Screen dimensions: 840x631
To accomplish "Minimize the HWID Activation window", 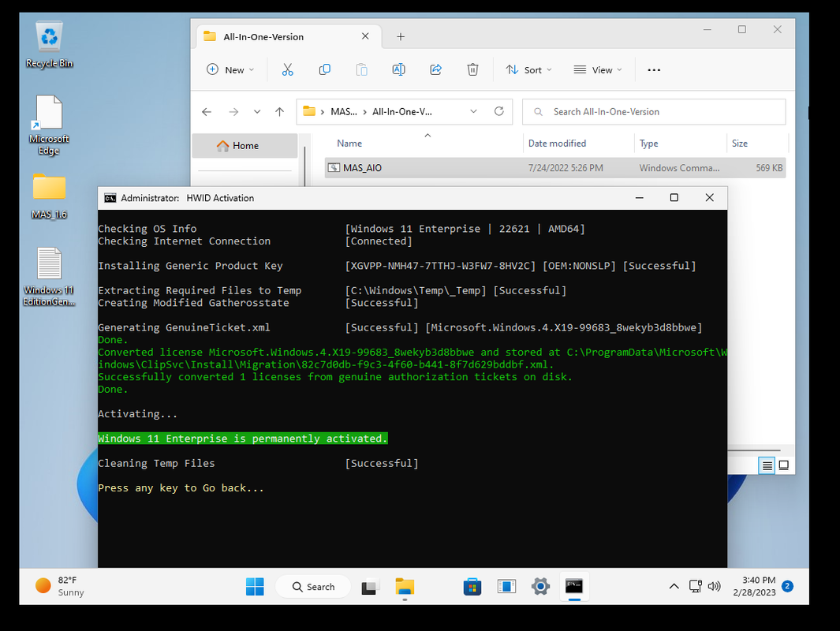I will pyautogui.click(x=639, y=198).
